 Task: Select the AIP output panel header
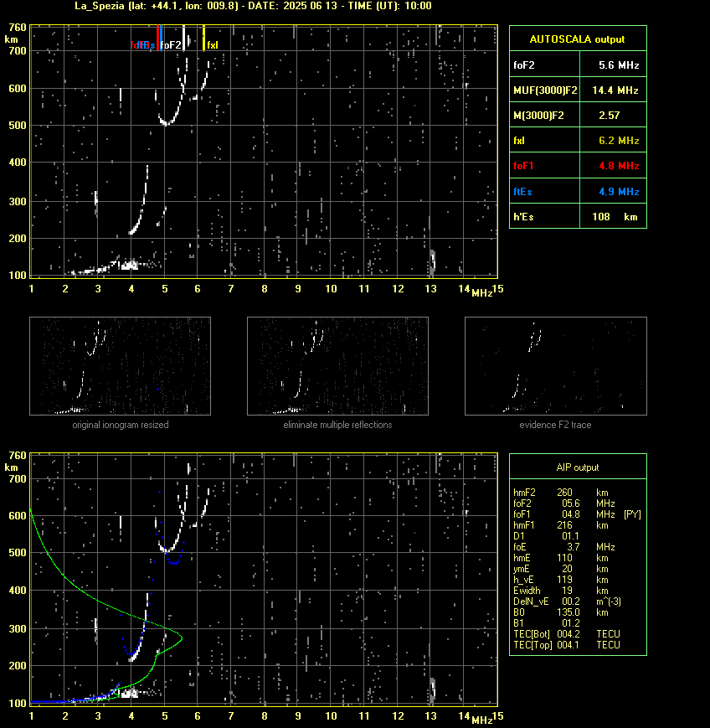(578, 467)
